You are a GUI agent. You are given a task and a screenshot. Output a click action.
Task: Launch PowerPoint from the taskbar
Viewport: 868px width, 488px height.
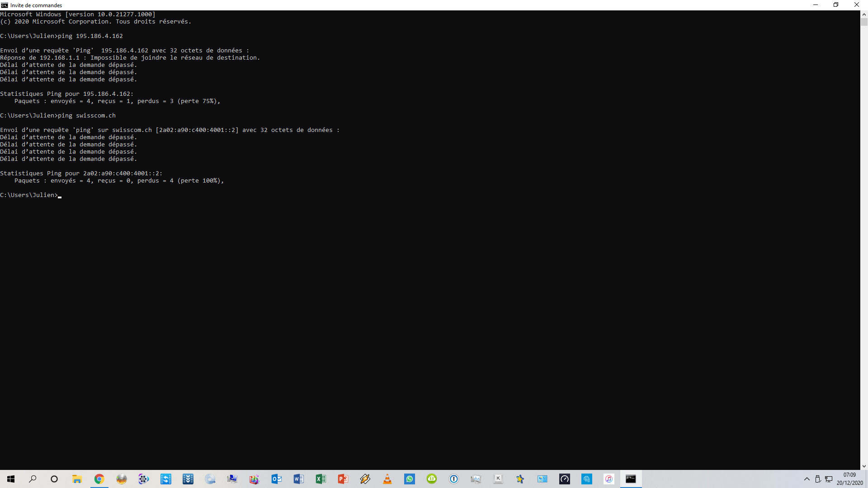tap(343, 479)
